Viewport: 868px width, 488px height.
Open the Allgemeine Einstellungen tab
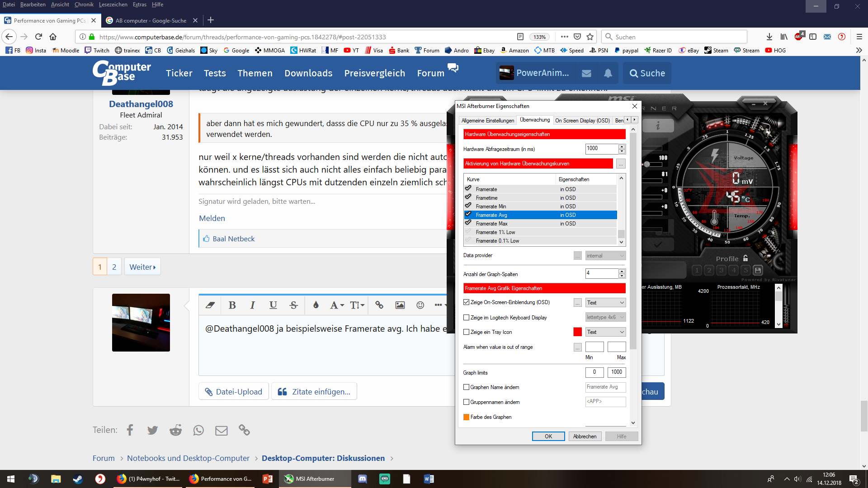tap(487, 121)
